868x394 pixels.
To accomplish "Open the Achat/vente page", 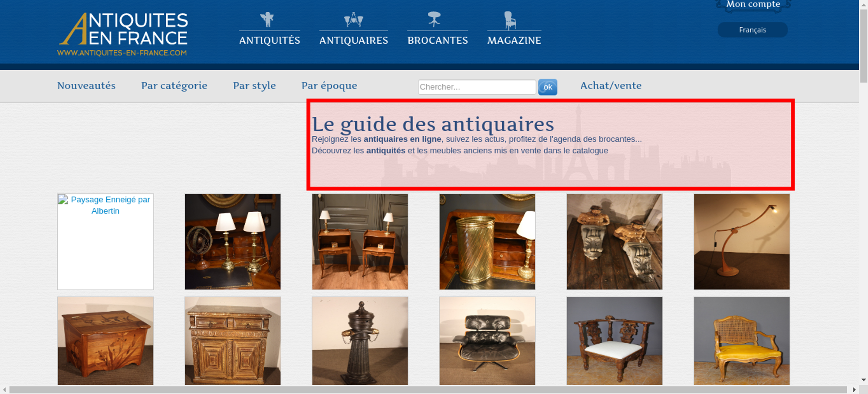I will [611, 86].
